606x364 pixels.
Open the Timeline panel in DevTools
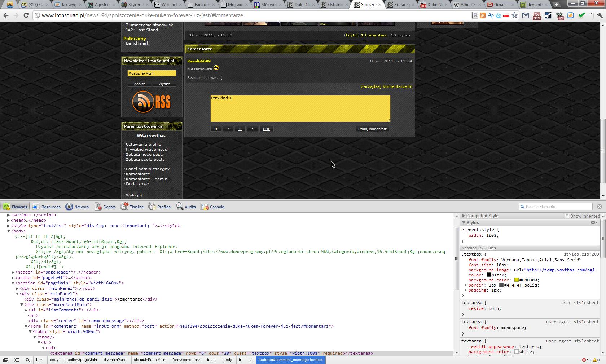coord(132,207)
